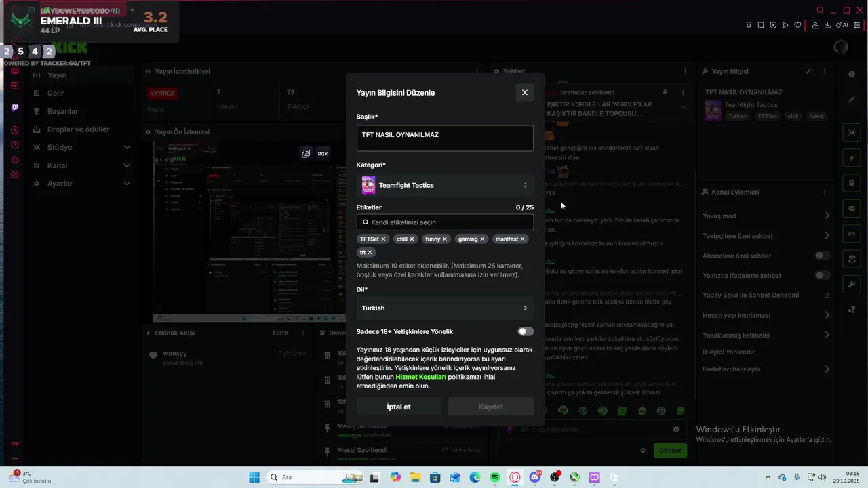The height and width of the screenshot is (488, 868).
Task: Open Hedefleri belirleyin settings
Action: [766, 369]
